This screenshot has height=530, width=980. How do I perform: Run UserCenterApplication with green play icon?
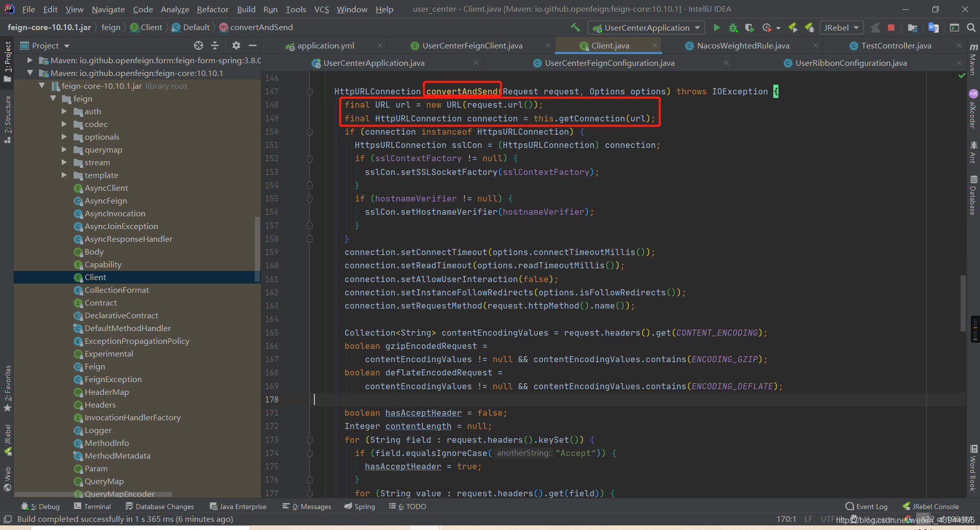[717, 28]
